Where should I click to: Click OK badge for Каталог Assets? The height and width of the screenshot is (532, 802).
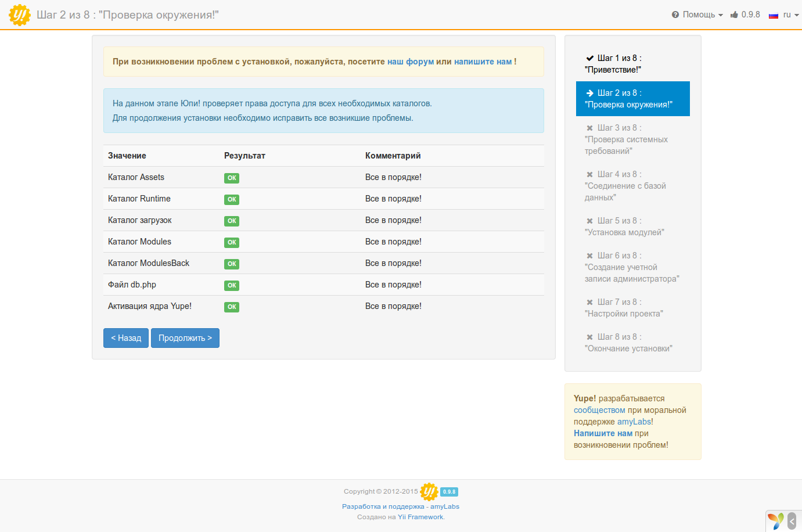(x=232, y=178)
